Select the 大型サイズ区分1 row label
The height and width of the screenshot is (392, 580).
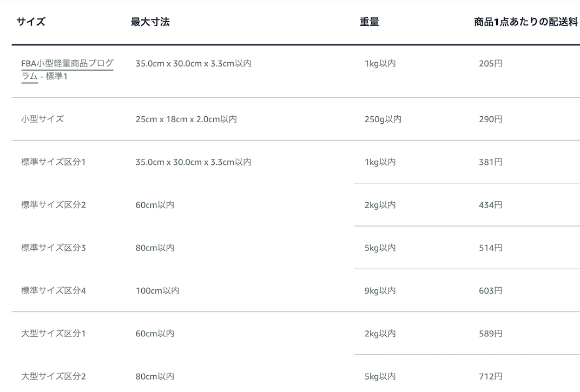click(x=53, y=334)
